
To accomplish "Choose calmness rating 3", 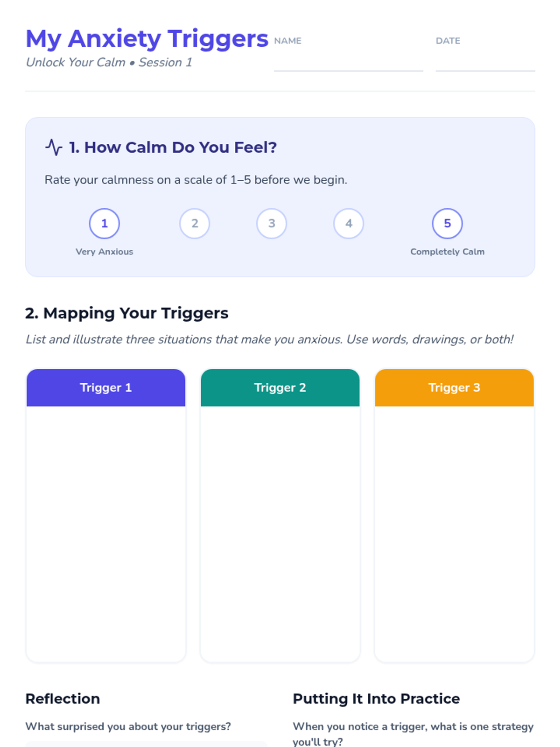I will tap(272, 224).
